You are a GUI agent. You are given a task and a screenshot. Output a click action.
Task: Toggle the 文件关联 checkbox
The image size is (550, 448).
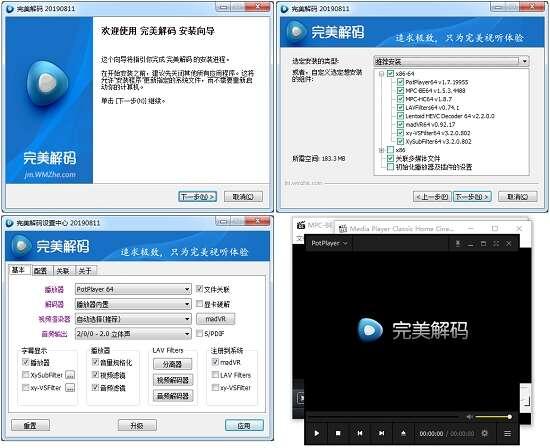(199, 289)
